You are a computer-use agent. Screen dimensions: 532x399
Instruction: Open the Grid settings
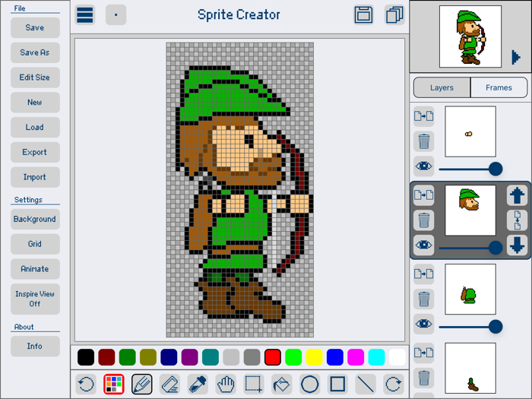pos(35,244)
